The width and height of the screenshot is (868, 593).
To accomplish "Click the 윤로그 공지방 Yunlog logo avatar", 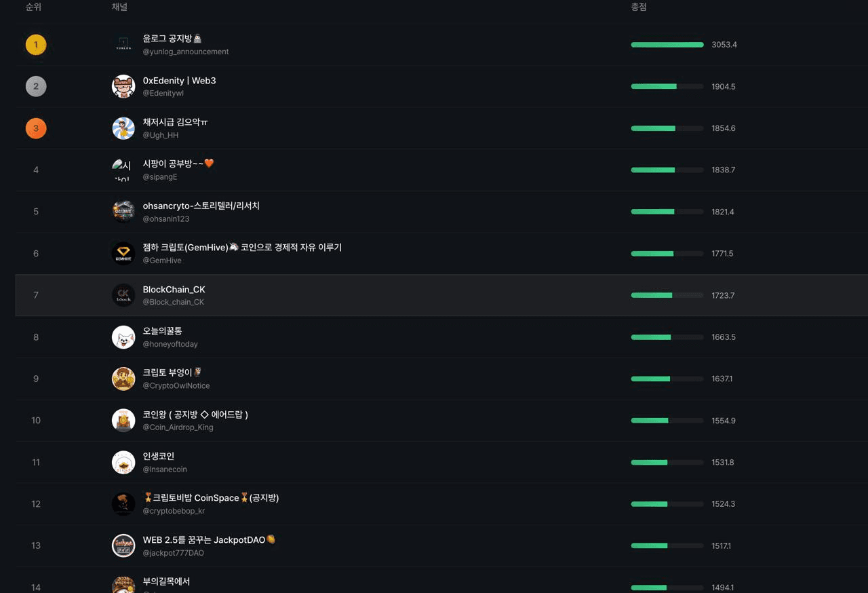I will coord(123,45).
